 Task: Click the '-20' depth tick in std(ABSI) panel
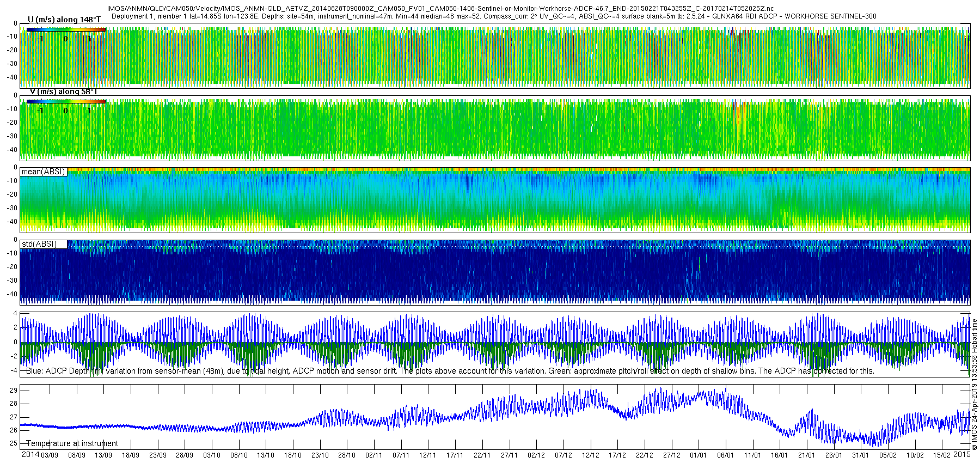(12, 267)
